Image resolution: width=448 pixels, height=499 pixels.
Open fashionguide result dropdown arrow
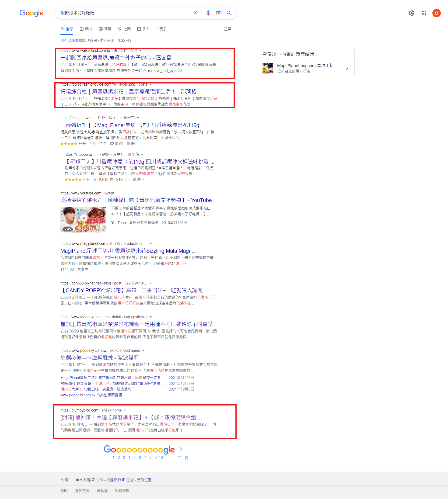tap(150, 84)
